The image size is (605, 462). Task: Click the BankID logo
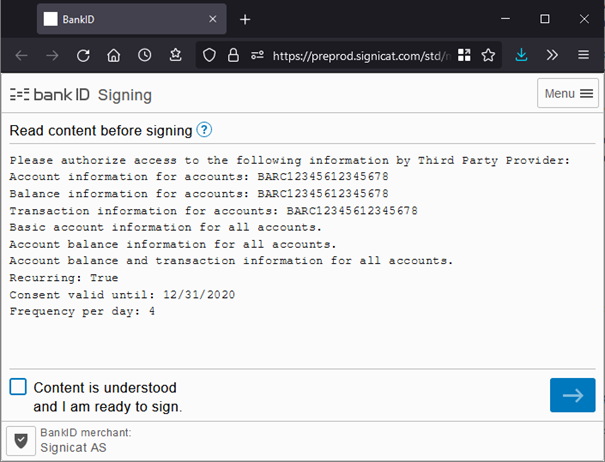[50, 95]
